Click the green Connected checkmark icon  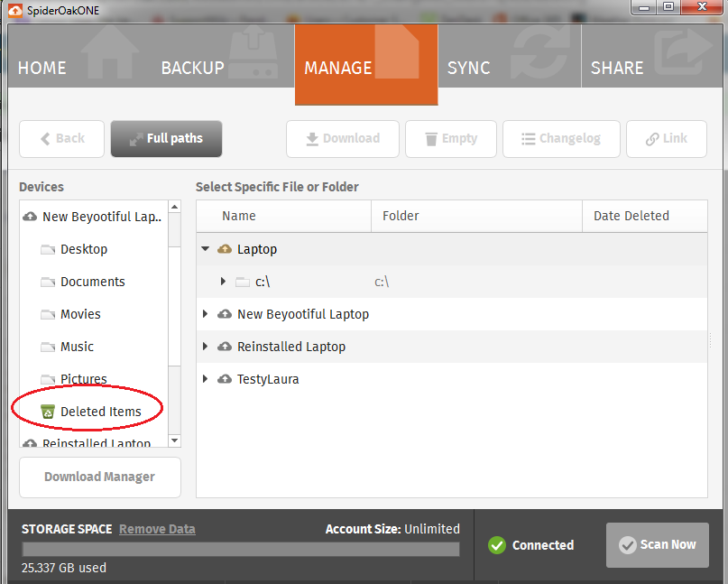coord(497,545)
